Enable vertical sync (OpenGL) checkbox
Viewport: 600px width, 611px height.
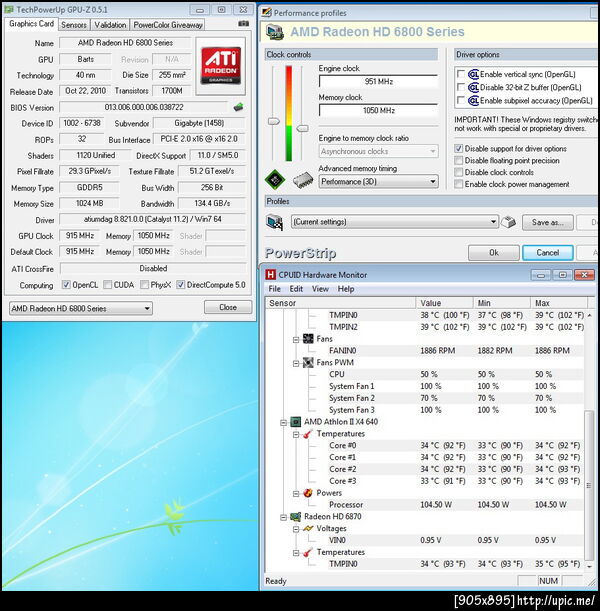coord(461,74)
